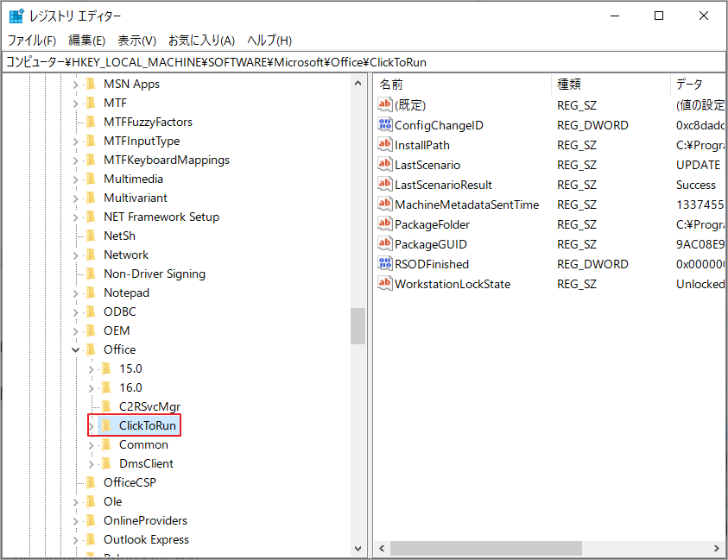Click the tree pane scroll up arrow
Viewport: 728px width, 560px height.
(x=358, y=83)
